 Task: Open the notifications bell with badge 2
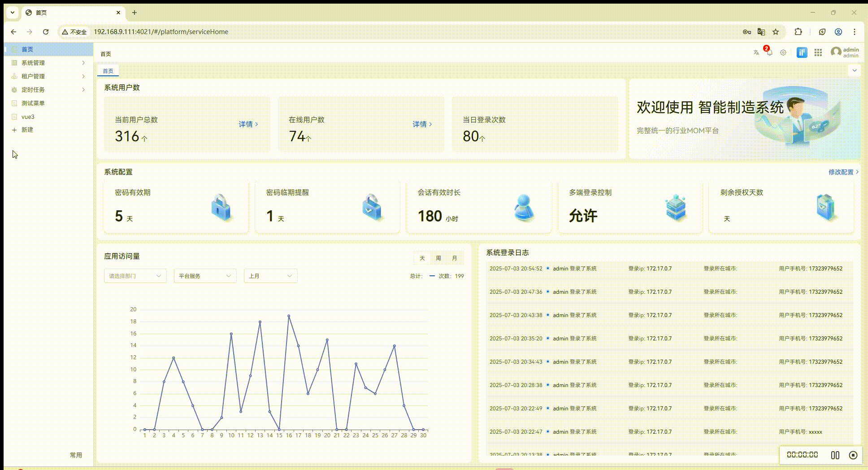tap(769, 52)
